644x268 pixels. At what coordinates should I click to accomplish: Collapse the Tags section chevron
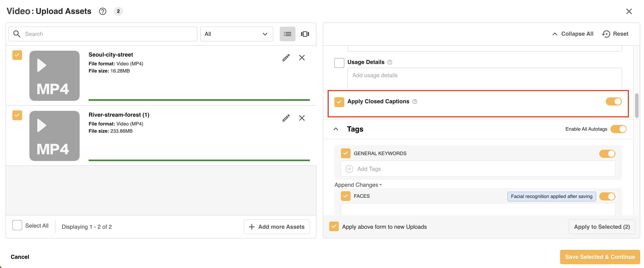[336, 129]
